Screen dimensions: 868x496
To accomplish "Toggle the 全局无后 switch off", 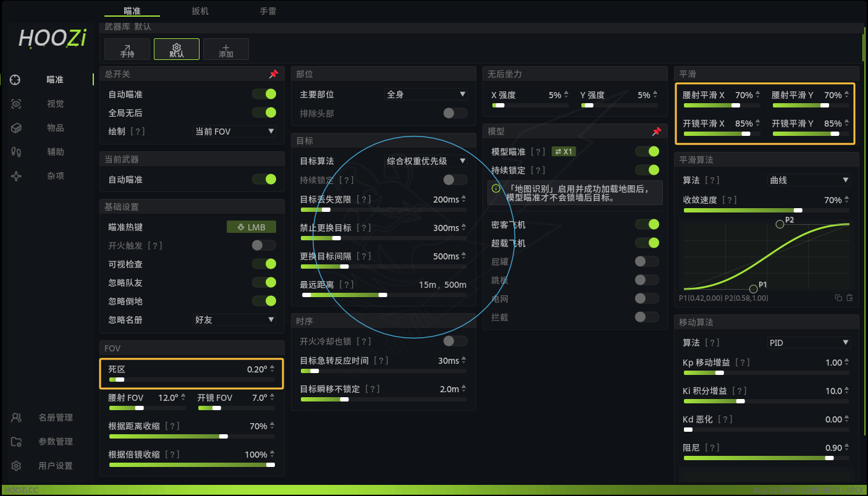I will point(264,112).
